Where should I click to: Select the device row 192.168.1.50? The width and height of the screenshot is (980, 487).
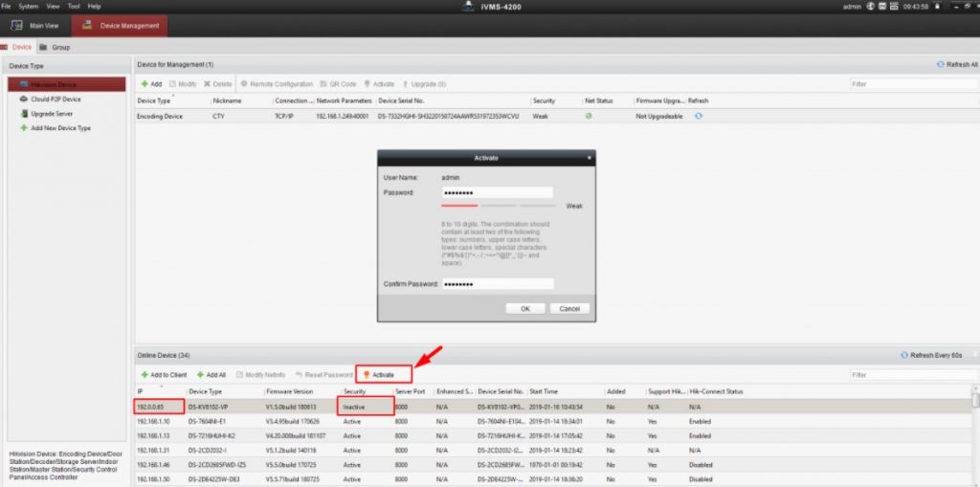pyautogui.click(x=553, y=479)
